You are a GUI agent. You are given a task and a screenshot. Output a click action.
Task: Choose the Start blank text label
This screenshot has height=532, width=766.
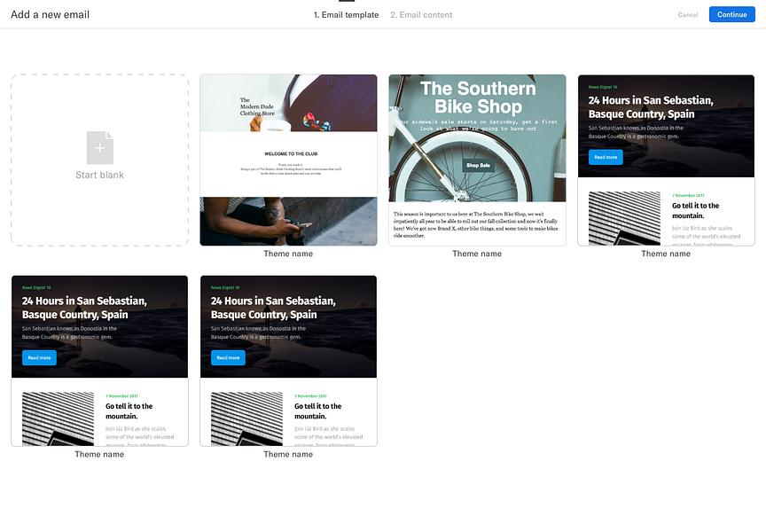[99, 175]
